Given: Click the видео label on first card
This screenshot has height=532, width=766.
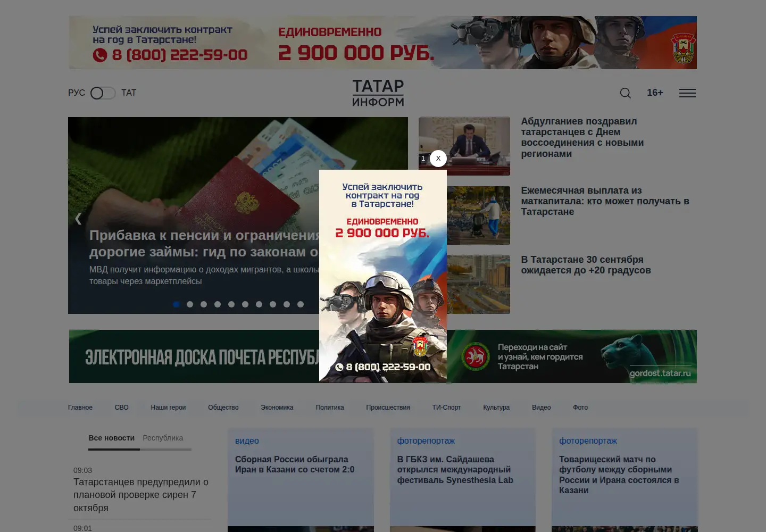Looking at the screenshot, I should 247,441.
